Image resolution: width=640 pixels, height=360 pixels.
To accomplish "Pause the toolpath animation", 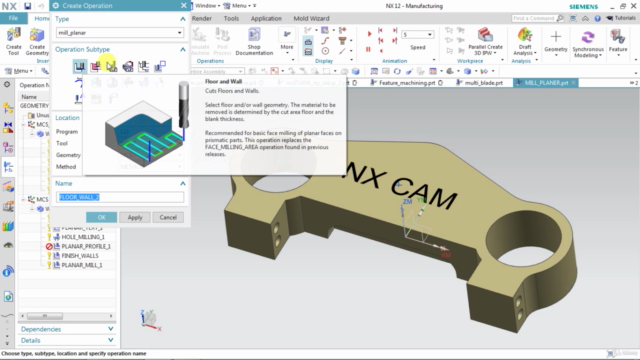I will [368, 49].
